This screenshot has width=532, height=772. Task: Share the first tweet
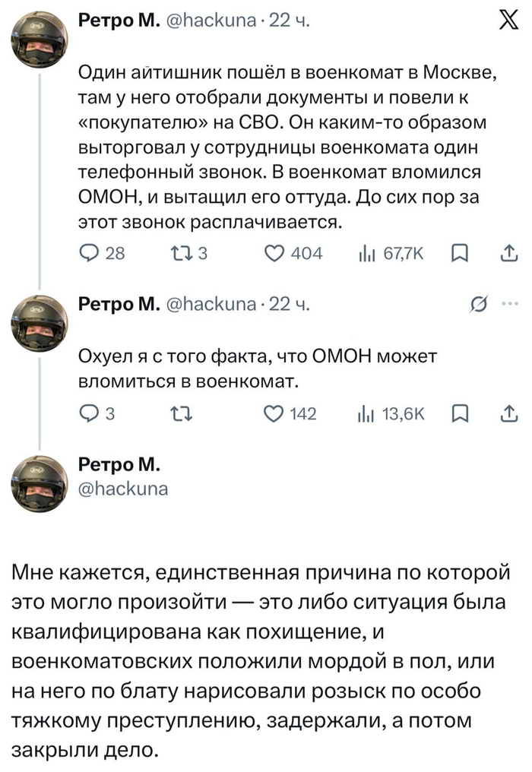point(509,254)
